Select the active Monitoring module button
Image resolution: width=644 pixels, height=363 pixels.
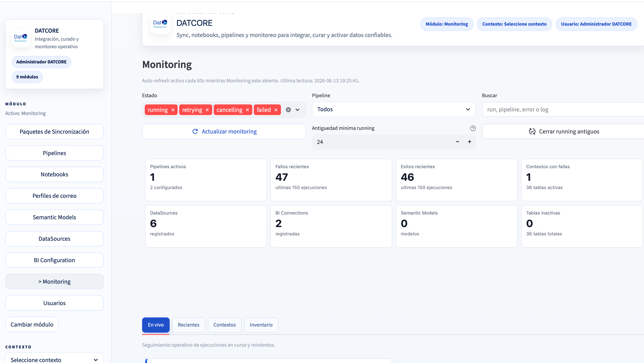(x=55, y=282)
